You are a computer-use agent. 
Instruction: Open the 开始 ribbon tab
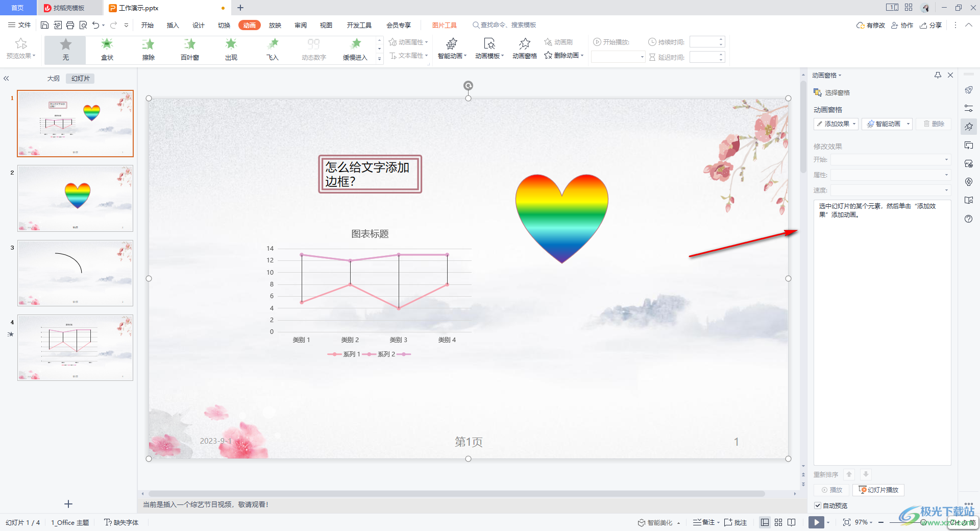click(x=148, y=25)
